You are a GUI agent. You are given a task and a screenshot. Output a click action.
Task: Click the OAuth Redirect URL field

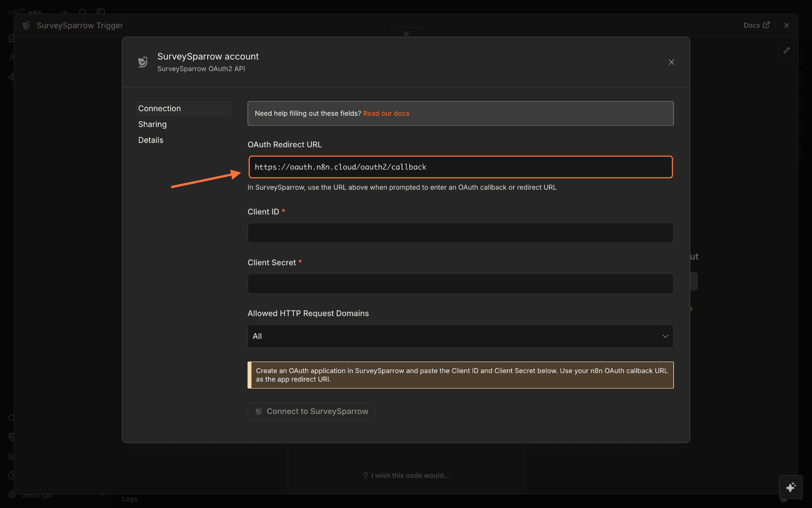click(460, 167)
